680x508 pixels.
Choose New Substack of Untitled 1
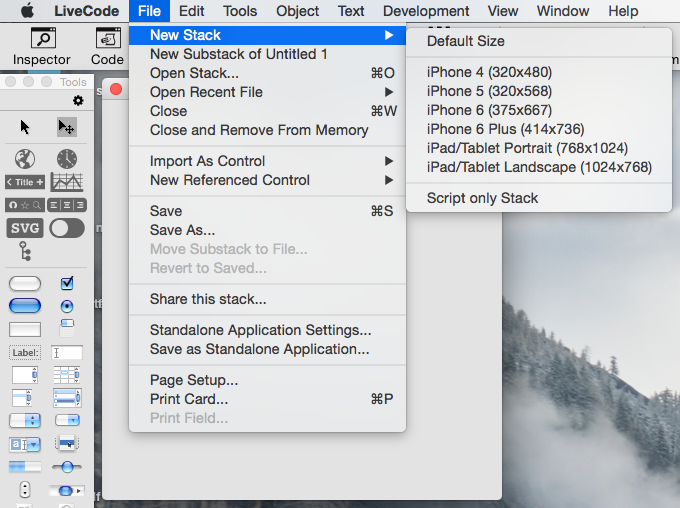click(268, 54)
